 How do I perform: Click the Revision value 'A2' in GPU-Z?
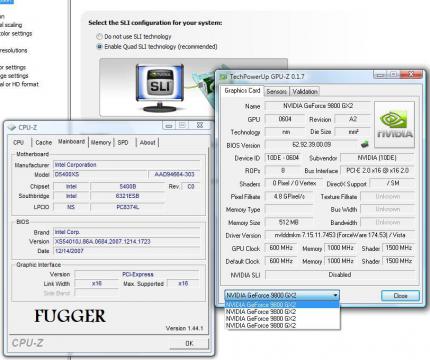pyautogui.click(x=352, y=119)
